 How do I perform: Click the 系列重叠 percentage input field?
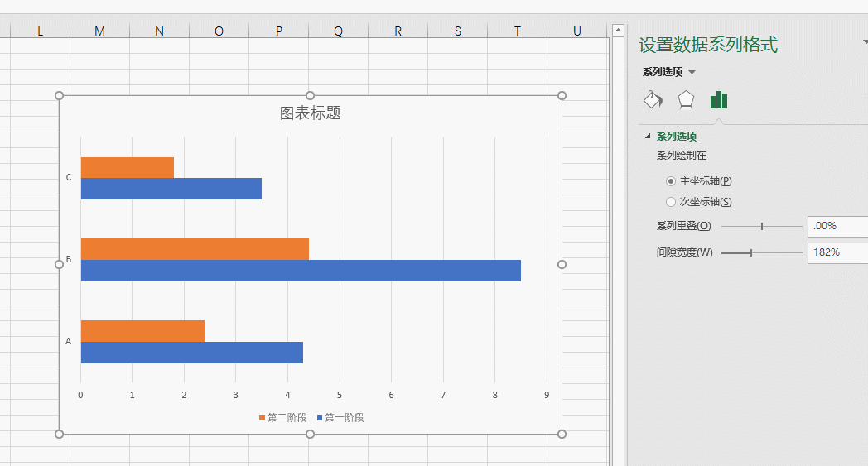pos(837,226)
